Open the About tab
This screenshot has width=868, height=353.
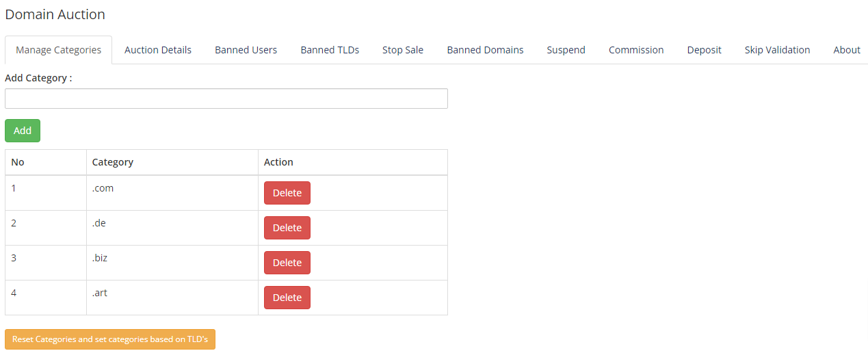click(x=847, y=50)
